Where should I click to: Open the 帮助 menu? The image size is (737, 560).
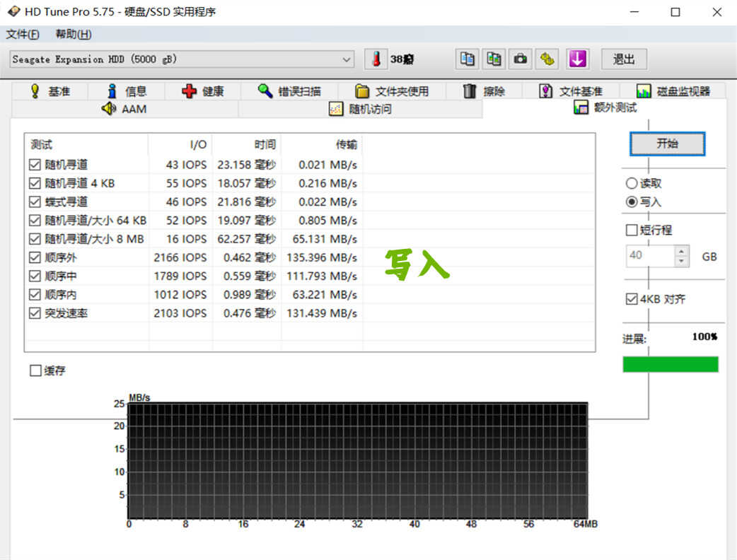click(74, 35)
